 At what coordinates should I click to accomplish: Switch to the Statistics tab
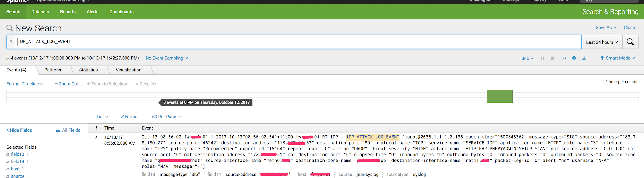[88, 70]
